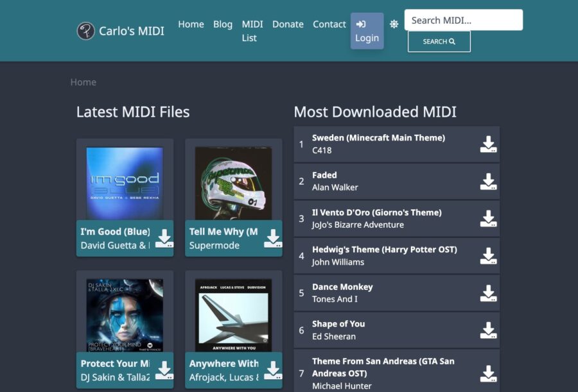
Task: Download Anywhere With You by Afrojack
Action: (272, 370)
